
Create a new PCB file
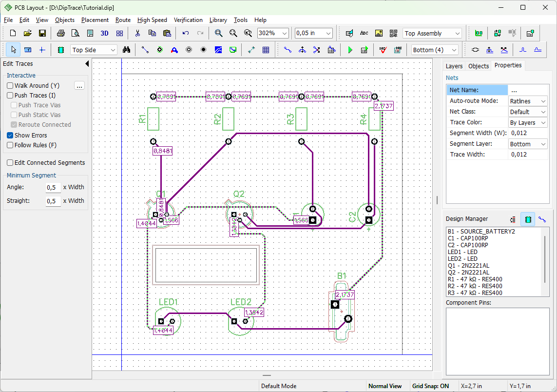tap(13, 33)
